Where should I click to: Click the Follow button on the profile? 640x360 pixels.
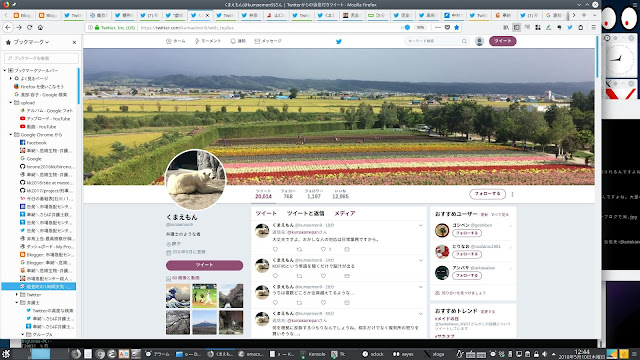pos(487,194)
